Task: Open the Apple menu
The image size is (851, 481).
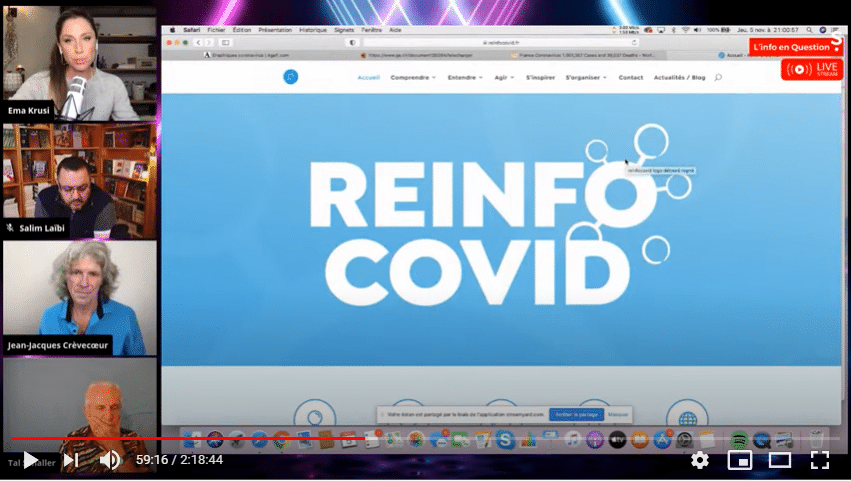Action: (x=173, y=30)
